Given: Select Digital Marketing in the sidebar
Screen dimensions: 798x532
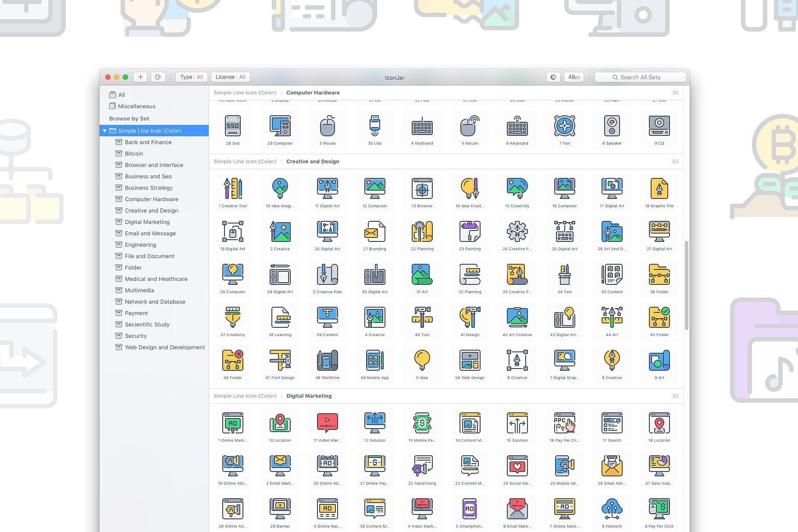Looking at the screenshot, I should point(147,222).
